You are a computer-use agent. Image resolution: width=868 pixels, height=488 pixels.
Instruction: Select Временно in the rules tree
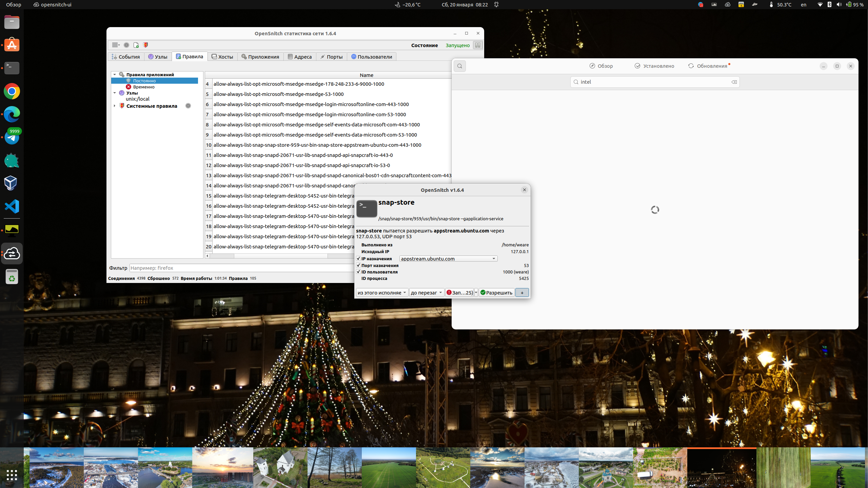(144, 87)
